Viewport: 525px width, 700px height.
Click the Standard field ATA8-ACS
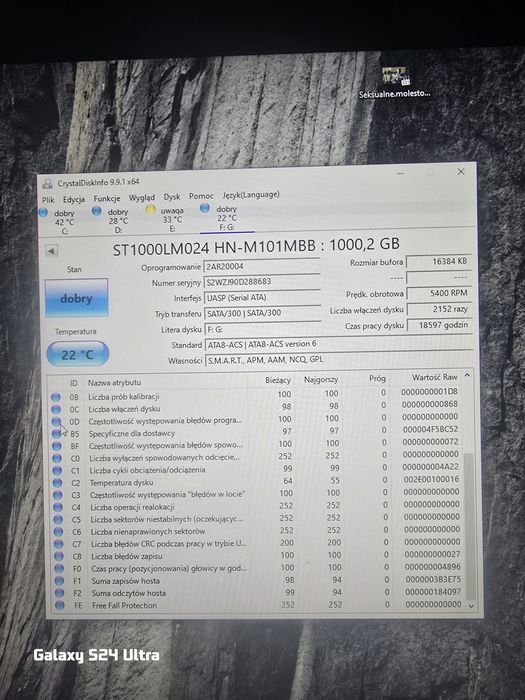pyautogui.click(x=338, y=344)
